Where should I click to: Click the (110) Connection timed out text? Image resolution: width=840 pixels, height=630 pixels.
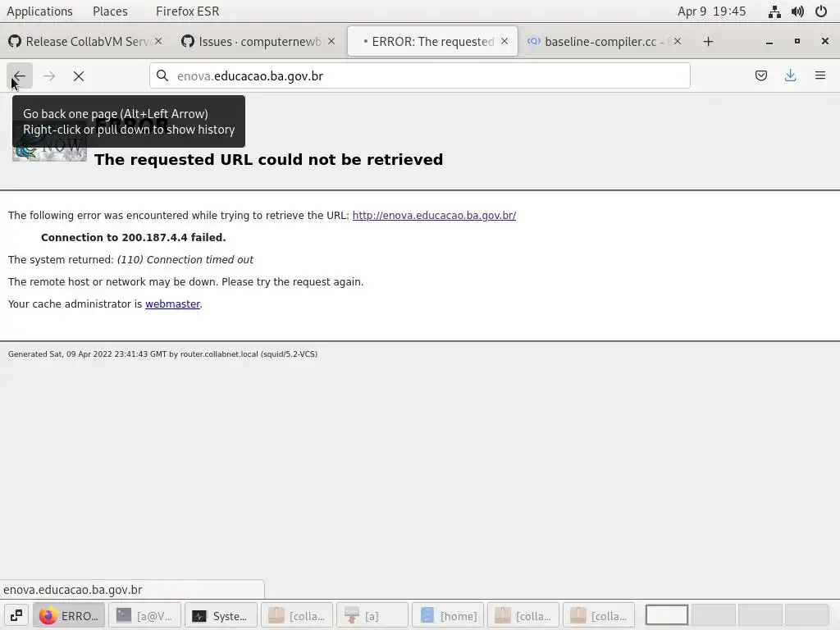click(x=185, y=260)
